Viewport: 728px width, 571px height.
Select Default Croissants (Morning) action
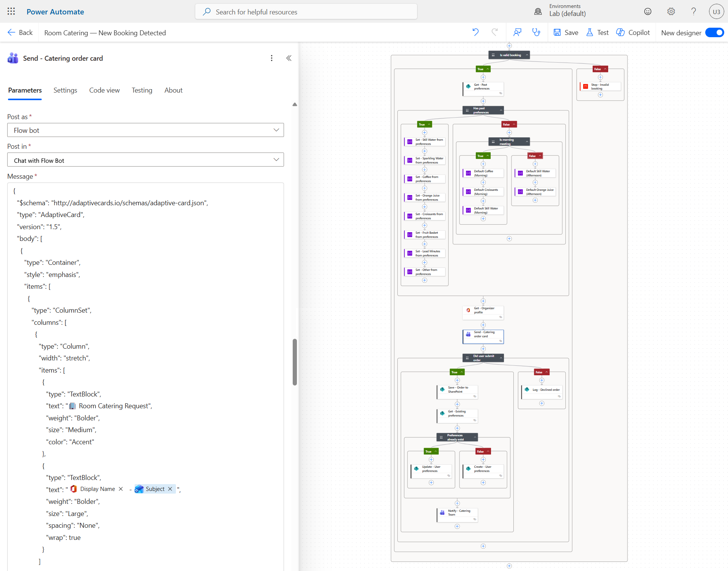(483, 192)
